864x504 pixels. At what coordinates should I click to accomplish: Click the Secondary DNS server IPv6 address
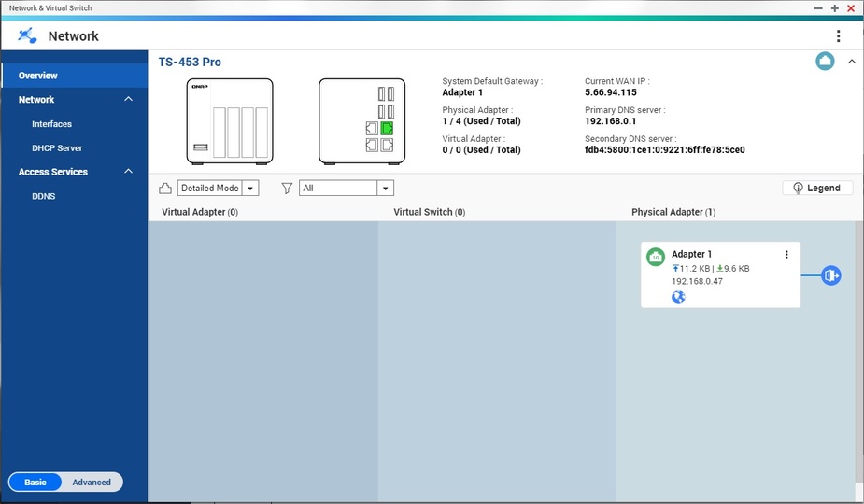pos(664,150)
